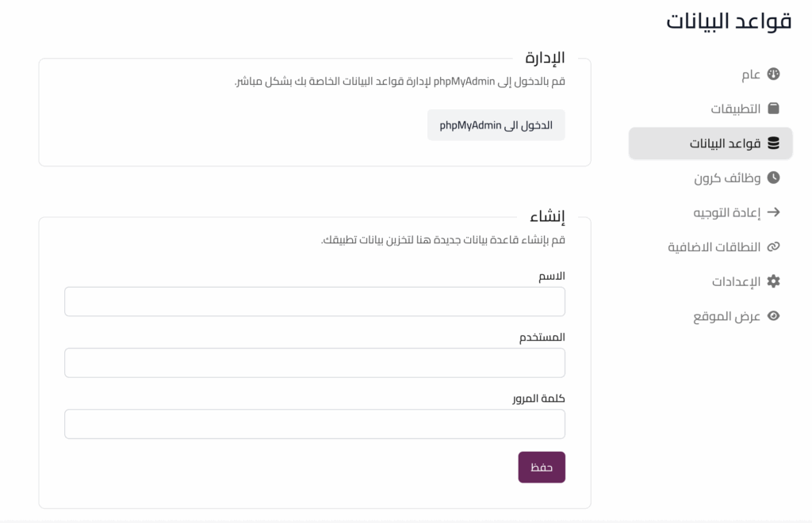Click into the كلمة المرور password field
The height and width of the screenshot is (523, 812).
click(x=314, y=424)
